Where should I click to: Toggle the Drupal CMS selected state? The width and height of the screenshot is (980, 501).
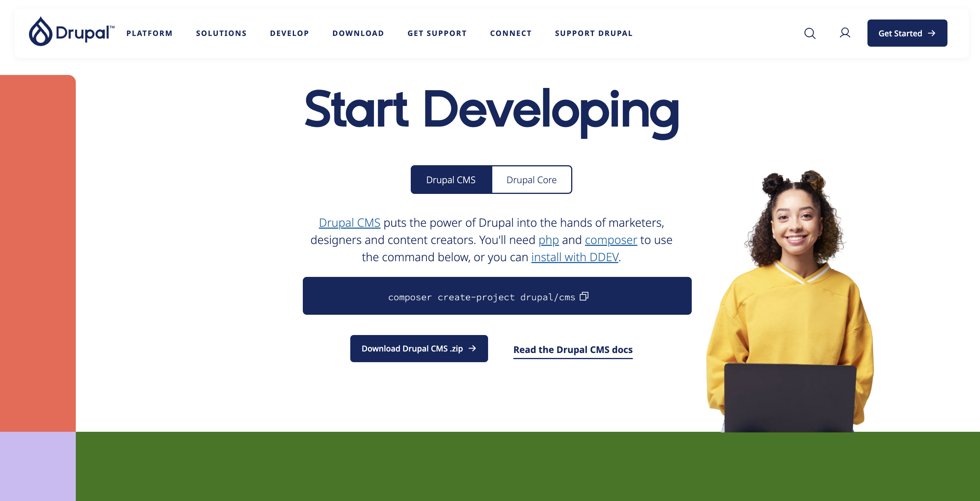[x=451, y=180]
